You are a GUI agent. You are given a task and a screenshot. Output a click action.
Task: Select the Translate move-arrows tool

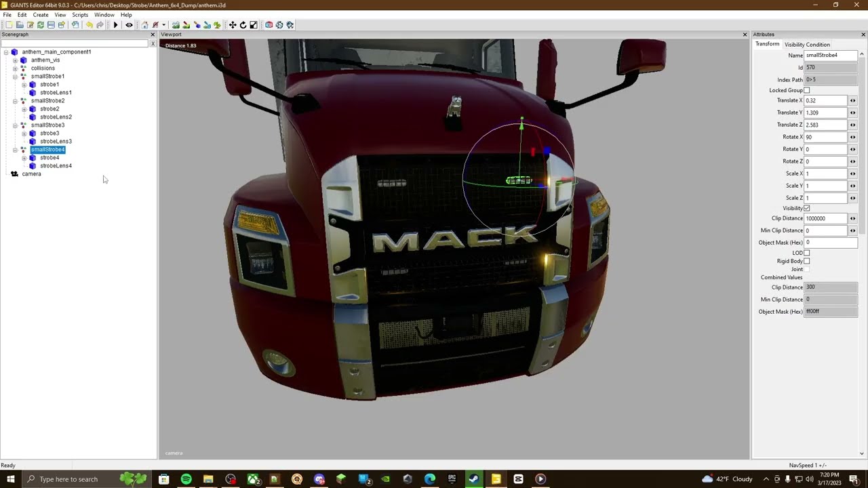click(233, 25)
